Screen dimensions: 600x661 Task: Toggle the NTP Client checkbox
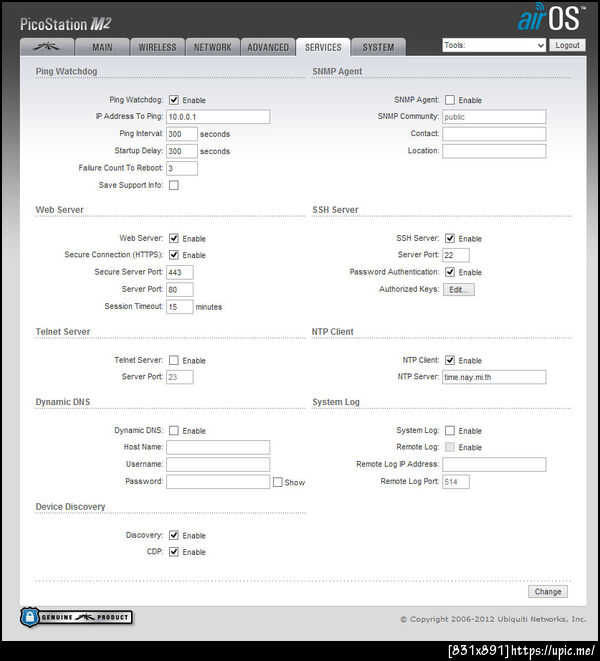coord(450,360)
